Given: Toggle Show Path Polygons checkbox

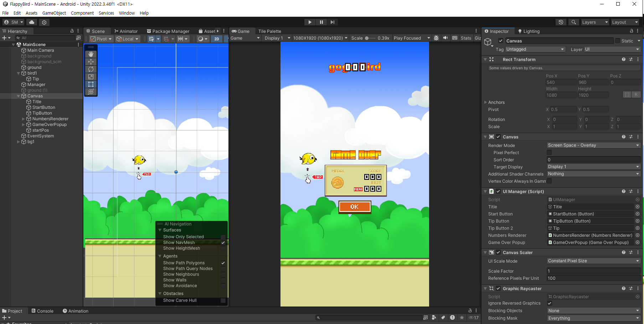Looking at the screenshot, I should coord(223,263).
